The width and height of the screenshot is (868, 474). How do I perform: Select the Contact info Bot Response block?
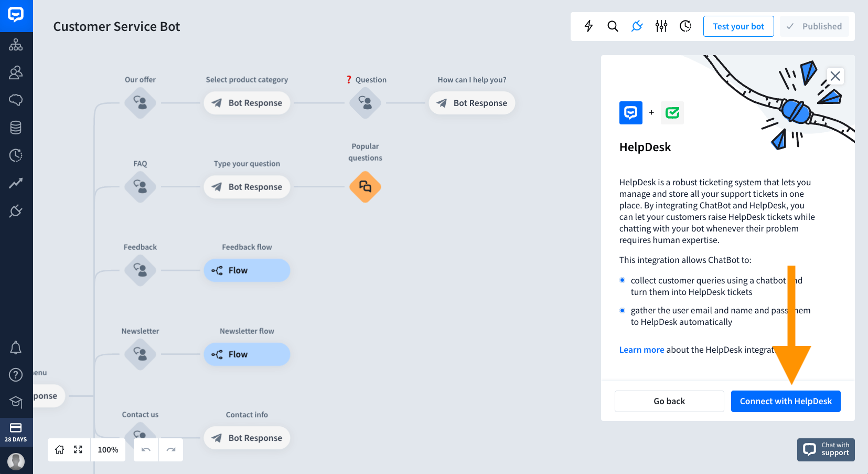(x=247, y=438)
